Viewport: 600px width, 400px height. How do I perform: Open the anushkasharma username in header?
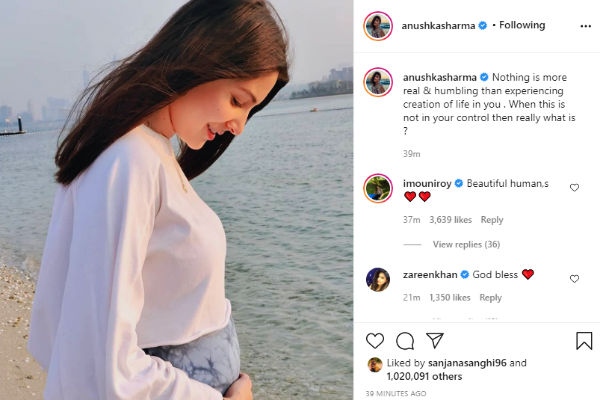pos(438,26)
